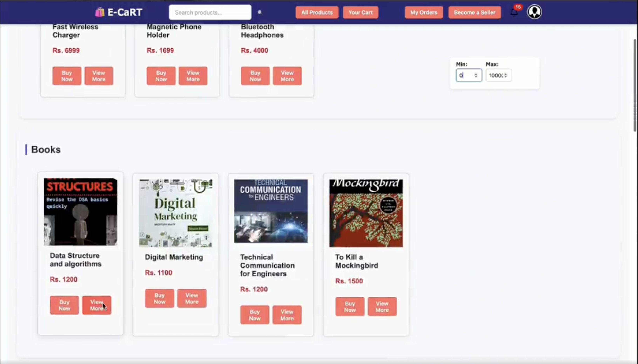Go to Your Cart
The width and height of the screenshot is (638, 364).
click(x=360, y=12)
